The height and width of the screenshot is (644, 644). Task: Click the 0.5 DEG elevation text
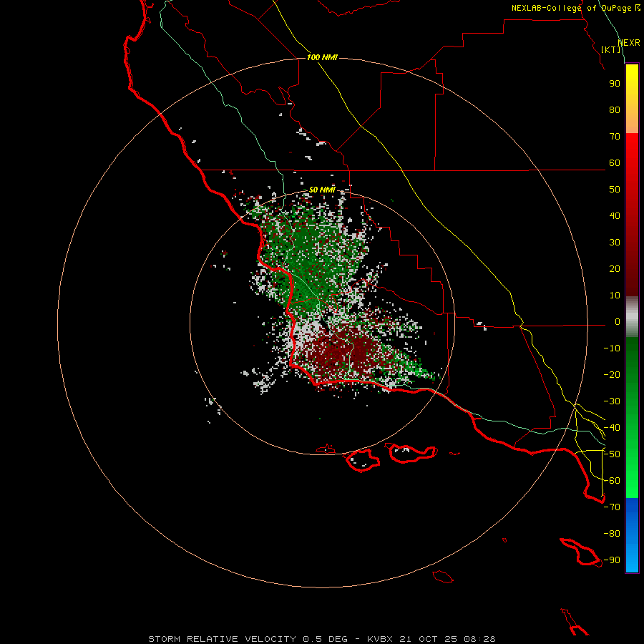click(326, 639)
